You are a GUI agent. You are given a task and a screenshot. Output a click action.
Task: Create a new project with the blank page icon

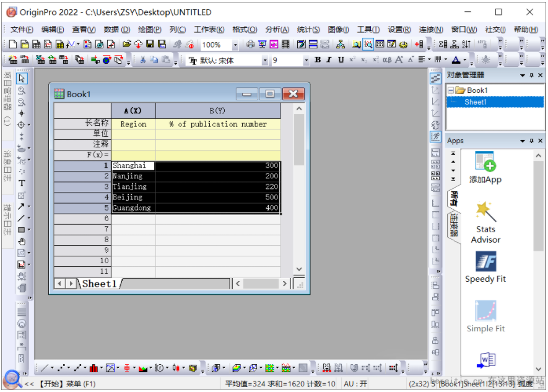13,45
